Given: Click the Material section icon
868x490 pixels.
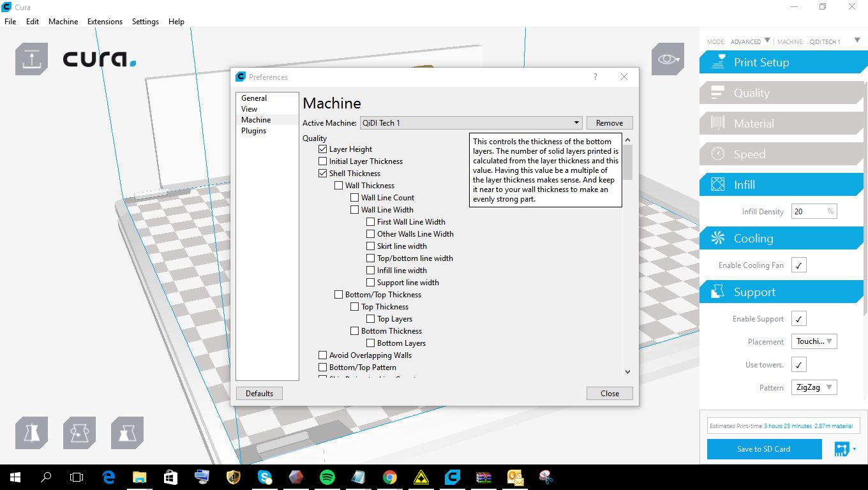Looking at the screenshot, I should (x=719, y=123).
